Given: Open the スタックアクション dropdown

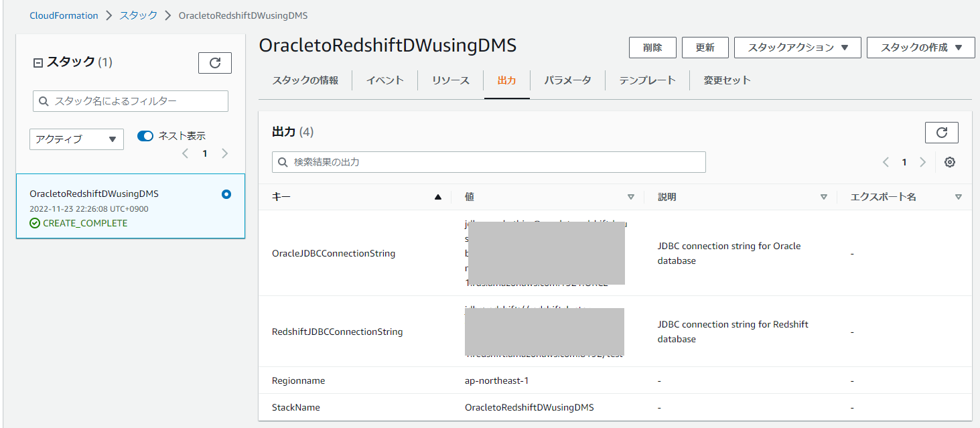Looking at the screenshot, I should point(798,48).
